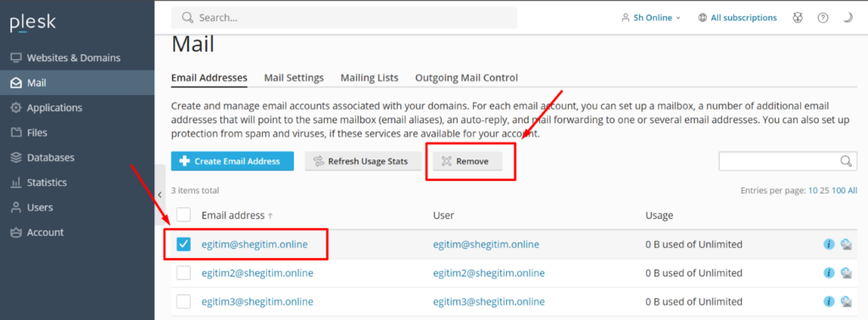Click the Create Email Address button
The height and width of the screenshot is (320, 868).
coord(232,160)
